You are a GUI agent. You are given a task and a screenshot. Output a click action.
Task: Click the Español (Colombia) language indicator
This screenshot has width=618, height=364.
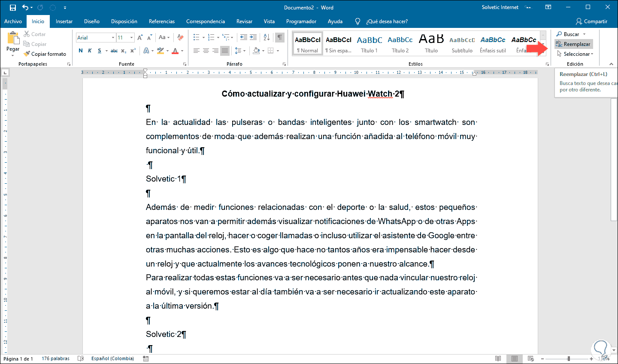click(x=112, y=359)
